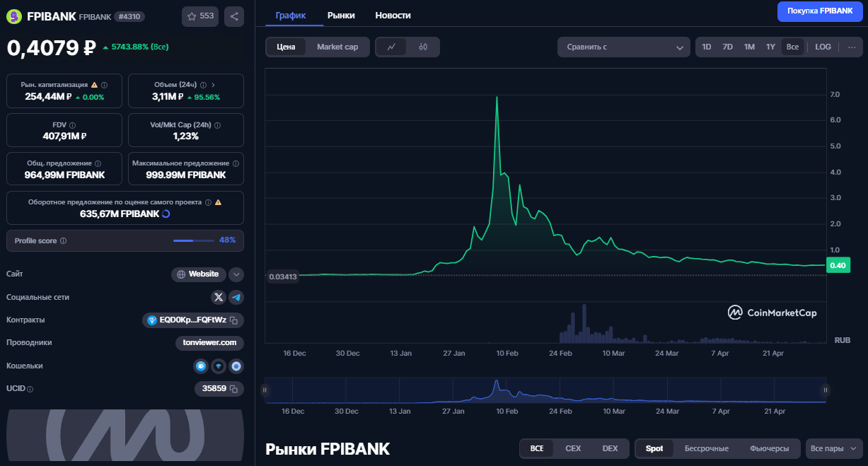
Task: Open the Telegram social link
Action: click(x=236, y=297)
